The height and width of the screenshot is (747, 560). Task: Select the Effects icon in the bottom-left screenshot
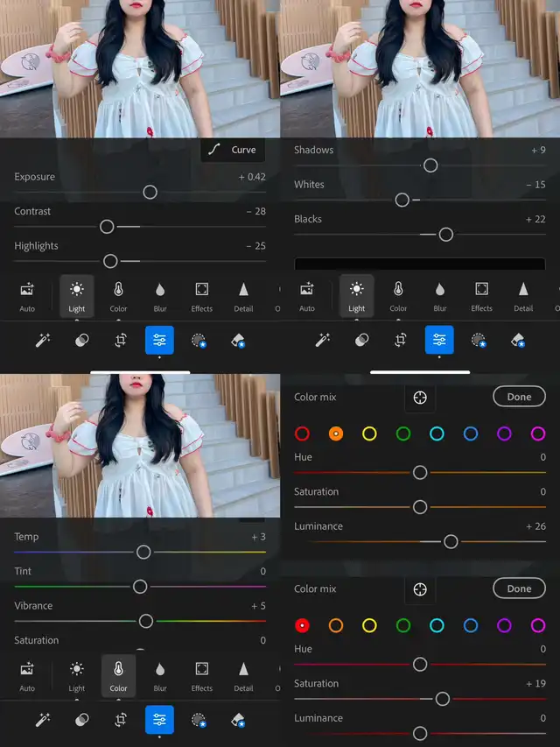tap(202, 675)
